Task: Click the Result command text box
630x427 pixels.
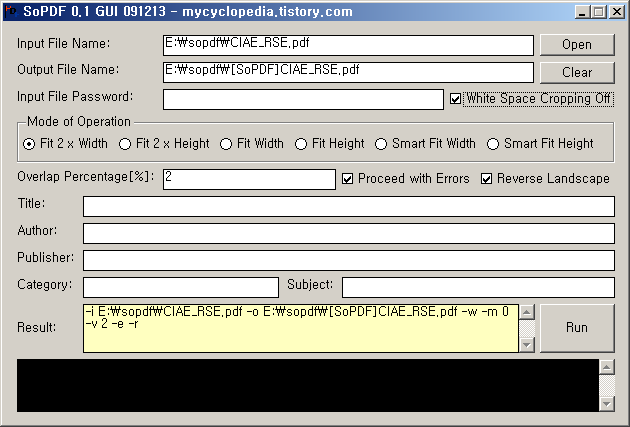Action: pyautogui.click(x=301, y=328)
